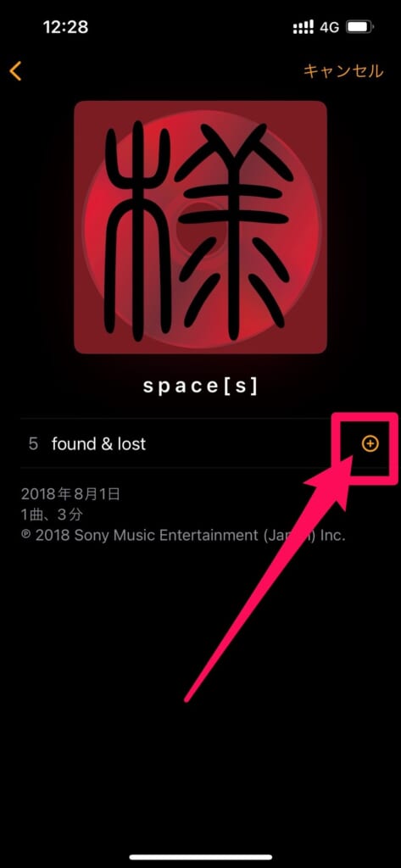
Task: Tap the ℗ copyright symbol
Action: pos(26,536)
